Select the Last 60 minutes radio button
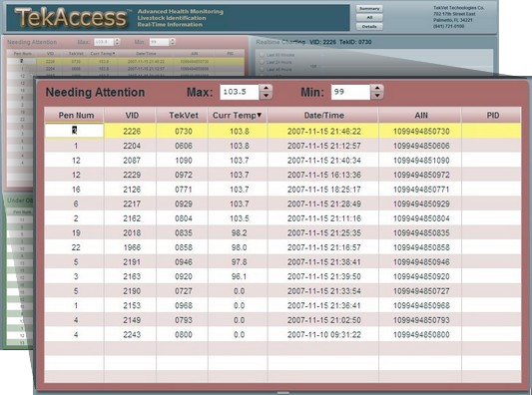 pyautogui.click(x=262, y=55)
